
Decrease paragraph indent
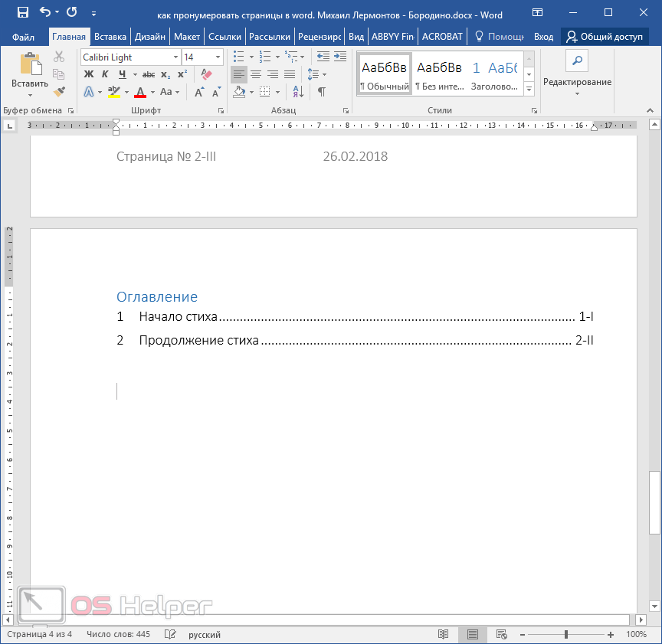pyautogui.click(x=323, y=57)
